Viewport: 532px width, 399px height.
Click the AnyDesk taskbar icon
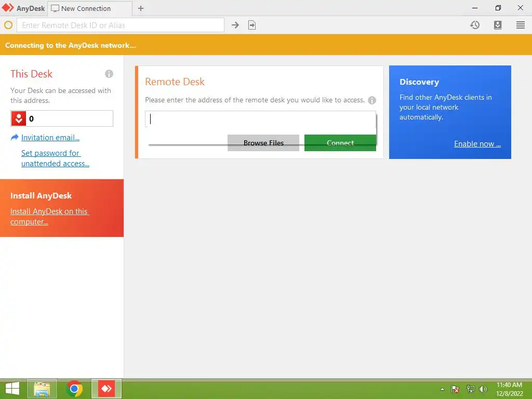107,389
